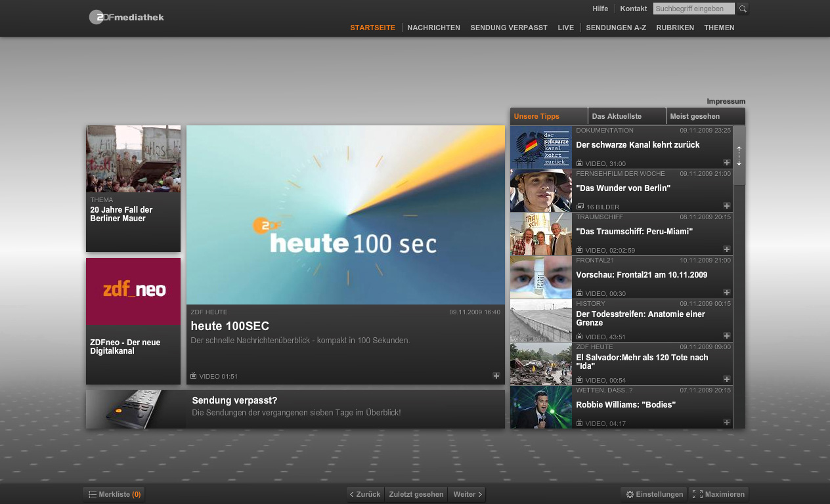
Task: Open the "Meist gesehen" tab
Action: 694,116
